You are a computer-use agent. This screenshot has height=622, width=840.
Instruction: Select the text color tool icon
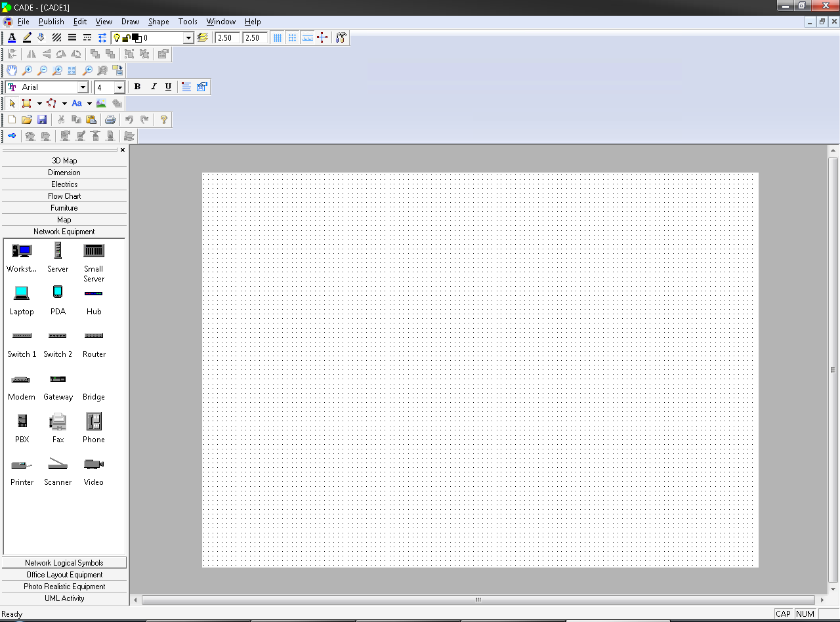[x=12, y=38]
